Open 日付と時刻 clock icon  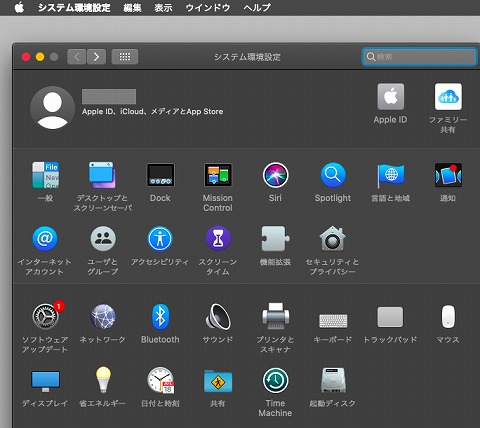point(161,380)
